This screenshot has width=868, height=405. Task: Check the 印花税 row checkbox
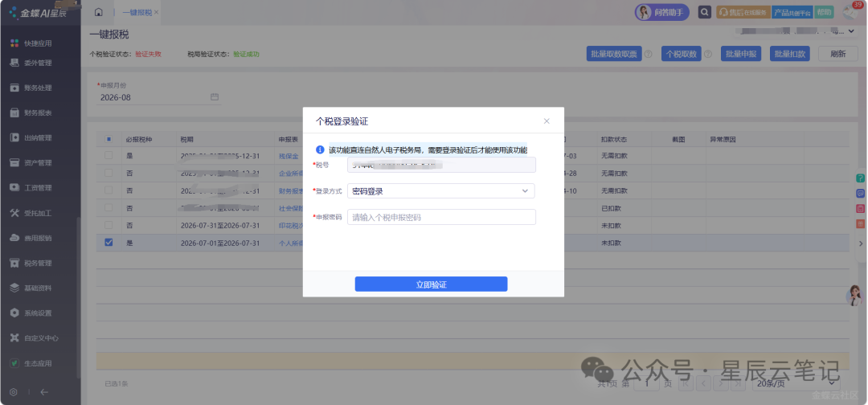[x=108, y=225]
